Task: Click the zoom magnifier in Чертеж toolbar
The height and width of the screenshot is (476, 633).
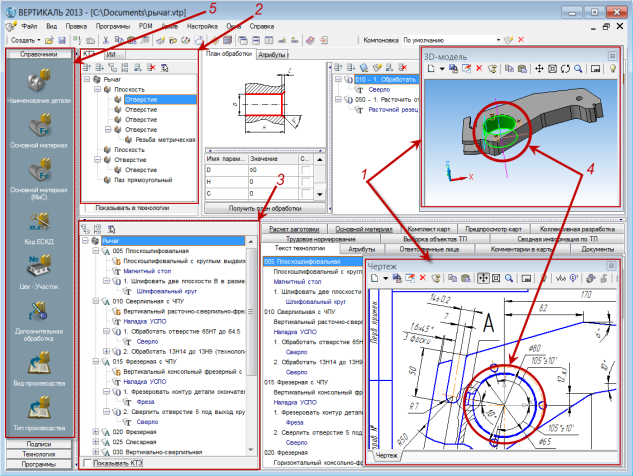Action: tap(510, 277)
